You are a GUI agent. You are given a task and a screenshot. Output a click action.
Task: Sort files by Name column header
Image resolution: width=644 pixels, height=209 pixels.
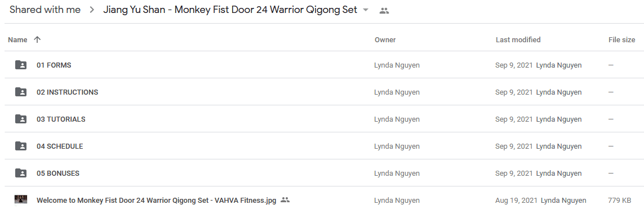17,40
